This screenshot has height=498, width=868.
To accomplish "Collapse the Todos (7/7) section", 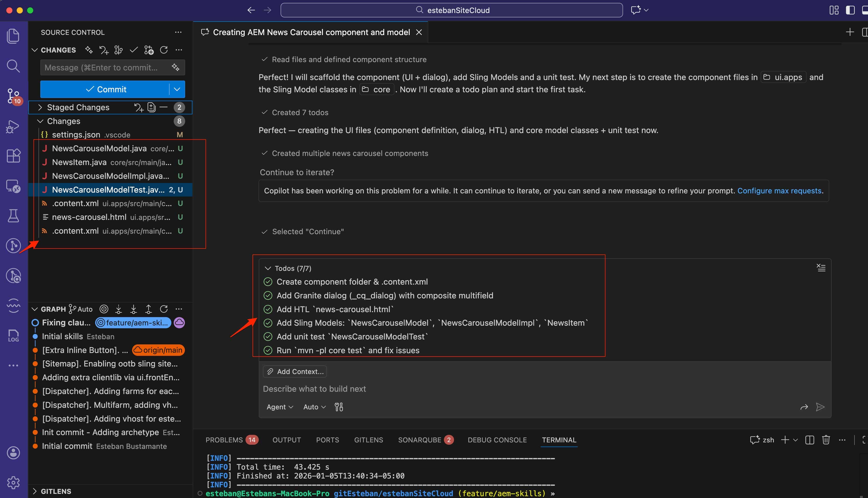I will [x=268, y=268].
